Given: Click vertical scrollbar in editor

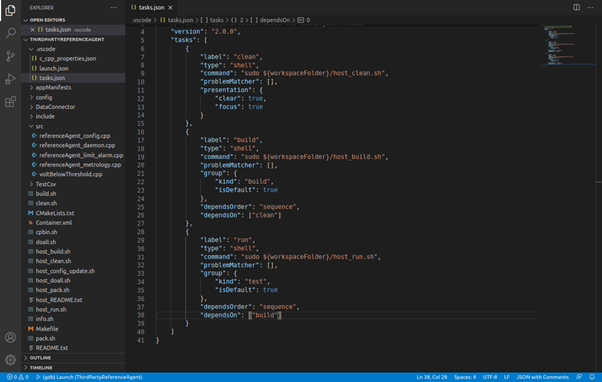Looking at the screenshot, I should point(599,198).
